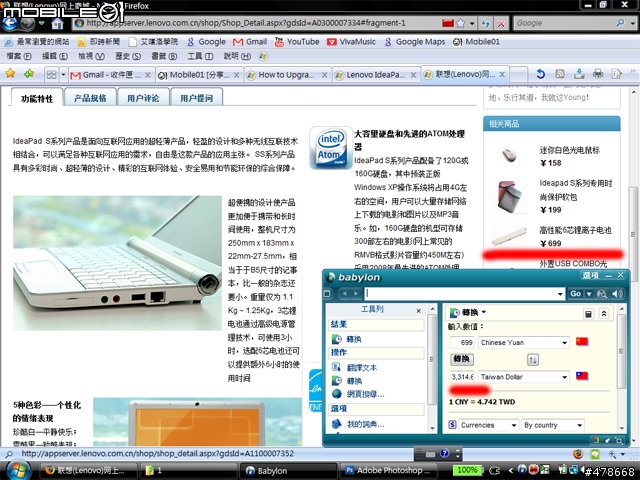Open the VivaMusic bookmark
The width and height of the screenshot is (640, 480).
[351, 42]
